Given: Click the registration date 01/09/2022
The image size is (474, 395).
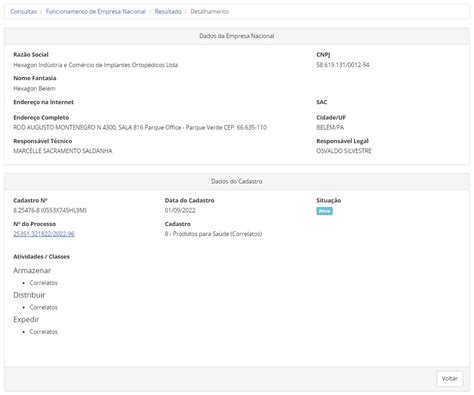Looking at the screenshot, I should (x=180, y=210).
